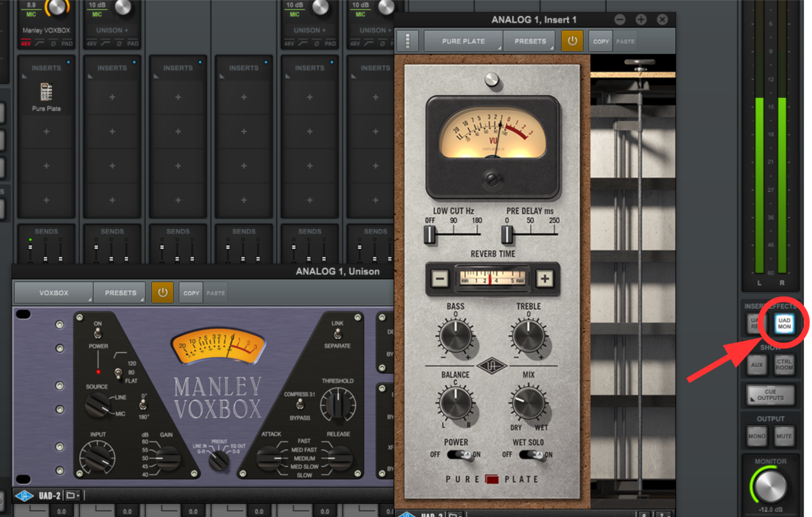Toggle the yellow power button in the Pure Plate window
The height and width of the screenshot is (517, 812).
tap(572, 41)
